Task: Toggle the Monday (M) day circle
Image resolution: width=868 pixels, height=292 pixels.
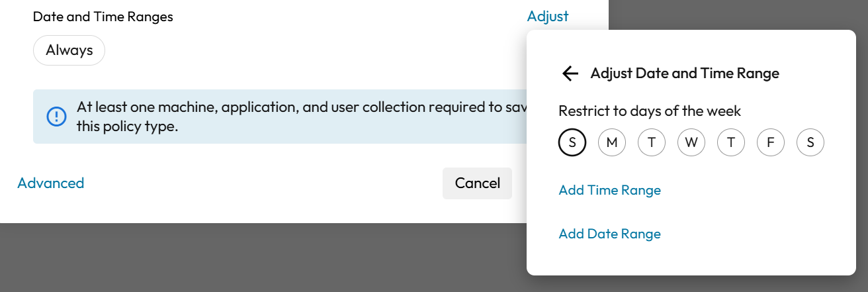Action: (x=612, y=142)
